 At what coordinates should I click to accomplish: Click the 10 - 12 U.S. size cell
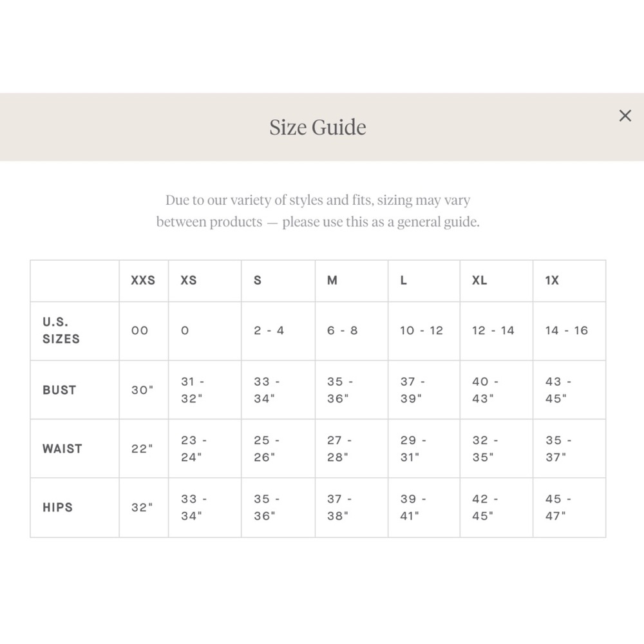pos(422,330)
